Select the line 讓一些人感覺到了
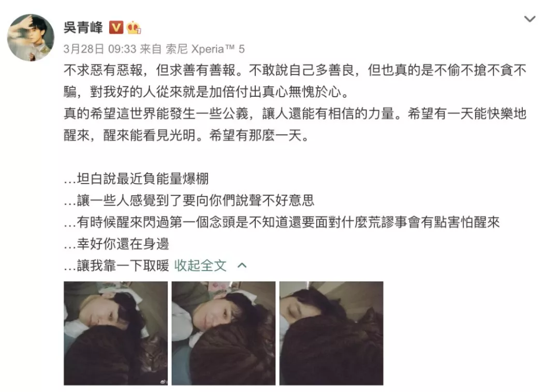Screen dimensions: 559x392 (x=189, y=201)
